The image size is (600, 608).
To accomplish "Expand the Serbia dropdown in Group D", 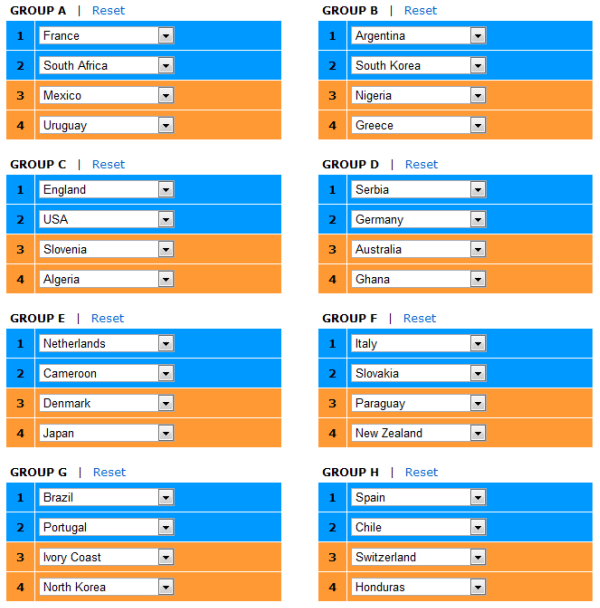I will pyautogui.click(x=478, y=190).
